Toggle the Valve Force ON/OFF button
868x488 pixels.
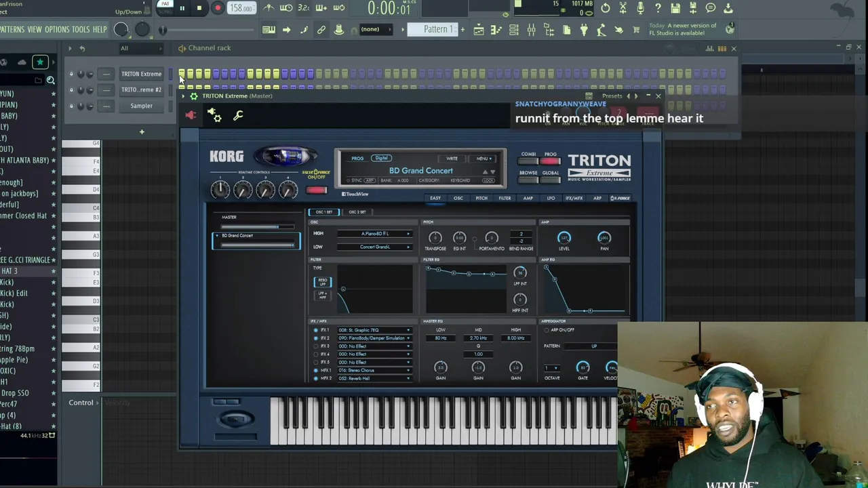pos(317,190)
